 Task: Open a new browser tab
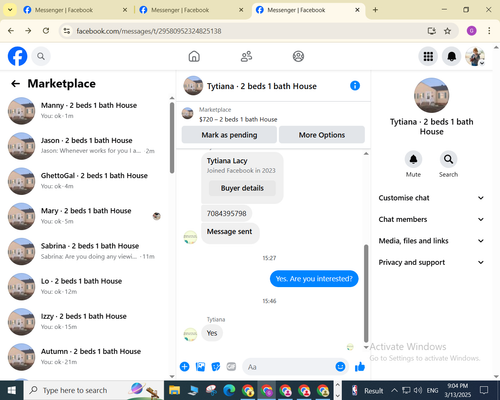(375, 10)
